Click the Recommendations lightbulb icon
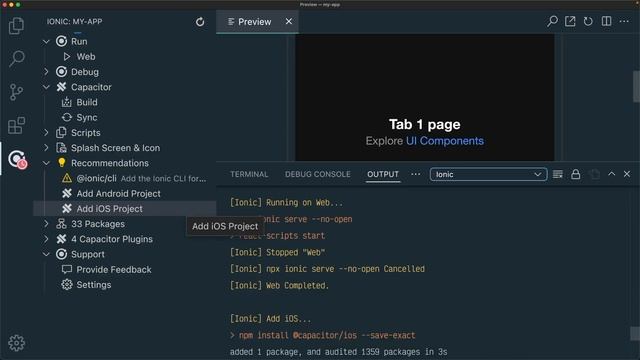The width and height of the screenshot is (640, 360). click(62, 163)
